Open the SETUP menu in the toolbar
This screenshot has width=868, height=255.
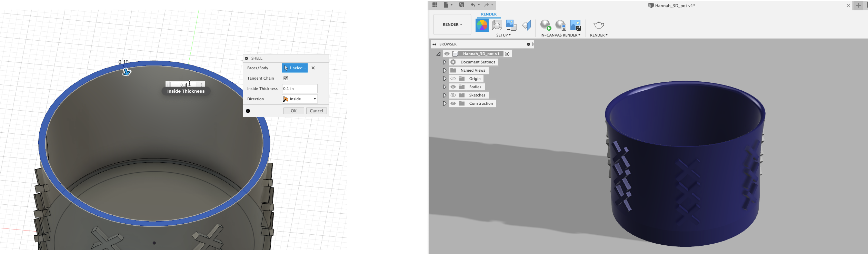503,35
